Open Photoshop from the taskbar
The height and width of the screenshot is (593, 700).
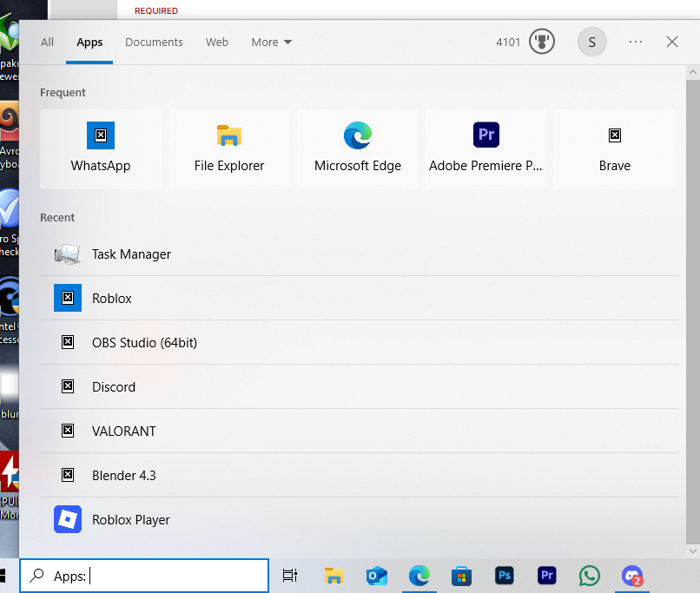click(x=505, y=576)
